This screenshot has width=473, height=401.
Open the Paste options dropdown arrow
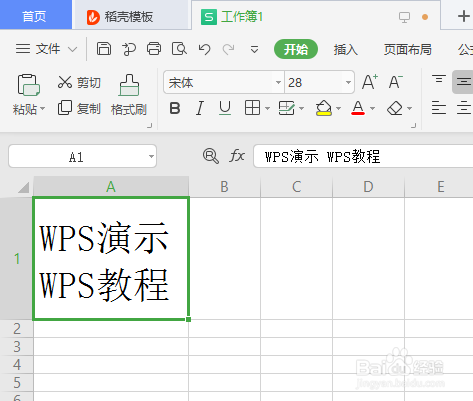click(x=43, y=109)
